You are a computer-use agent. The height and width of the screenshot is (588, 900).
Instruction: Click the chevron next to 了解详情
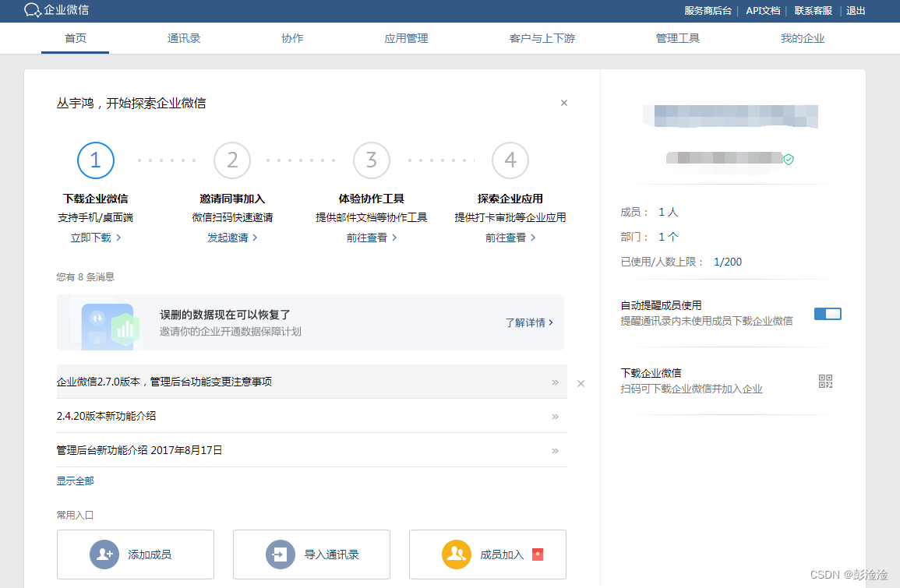coord(551,322)
